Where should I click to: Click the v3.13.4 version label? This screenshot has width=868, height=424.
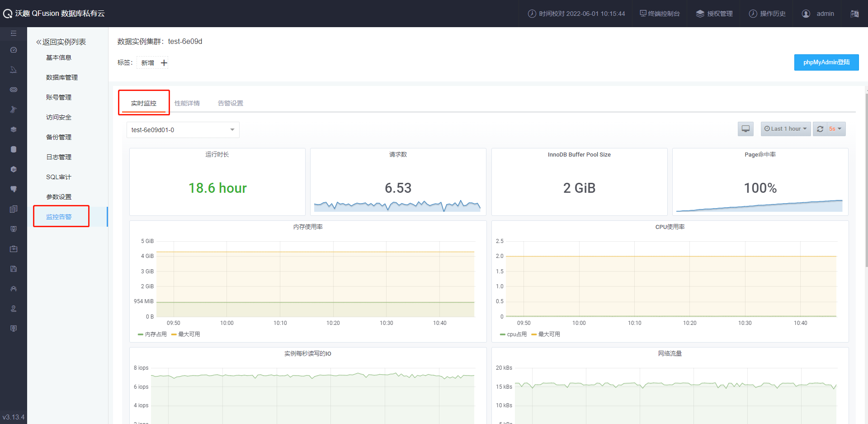point(14,417)
